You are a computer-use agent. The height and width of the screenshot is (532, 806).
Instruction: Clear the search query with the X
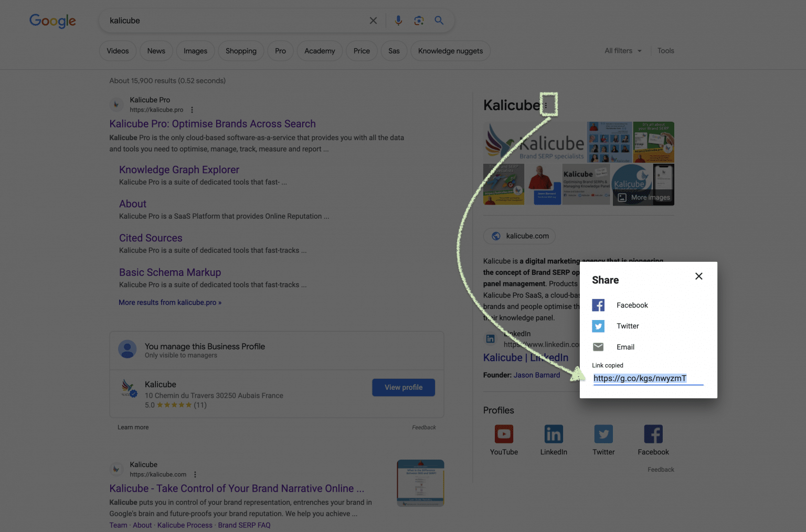click(x=373, y=20)
